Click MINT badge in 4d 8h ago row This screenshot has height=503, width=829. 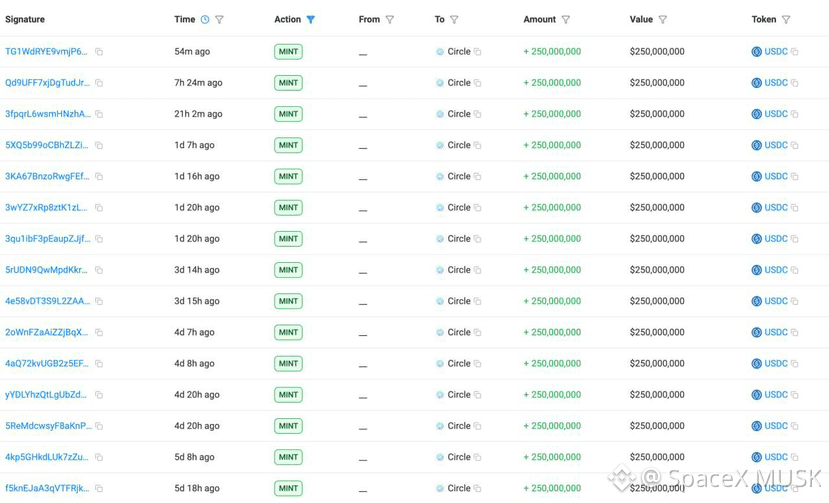pos(288,364)
